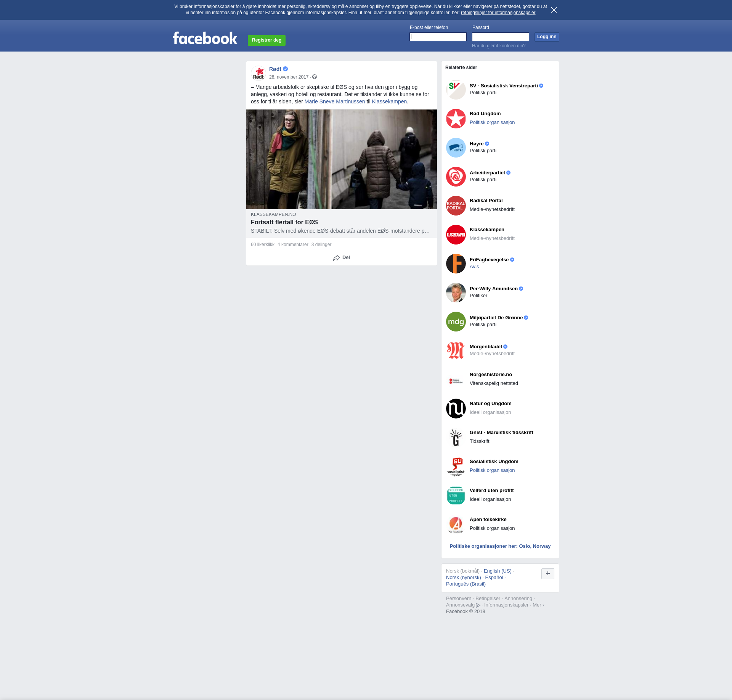Open Velferd uten profitt page name
The height and width of the screenshot is (700, 732).
point(492,491)
